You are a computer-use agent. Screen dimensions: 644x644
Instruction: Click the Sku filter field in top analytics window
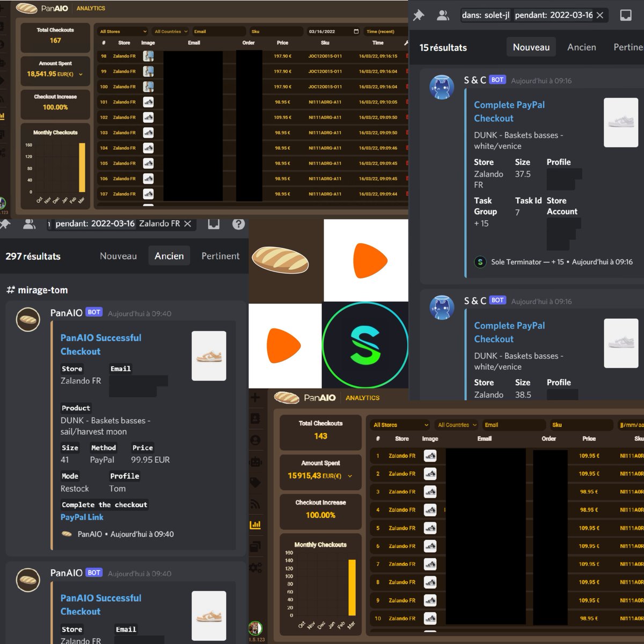pos(276,32)
